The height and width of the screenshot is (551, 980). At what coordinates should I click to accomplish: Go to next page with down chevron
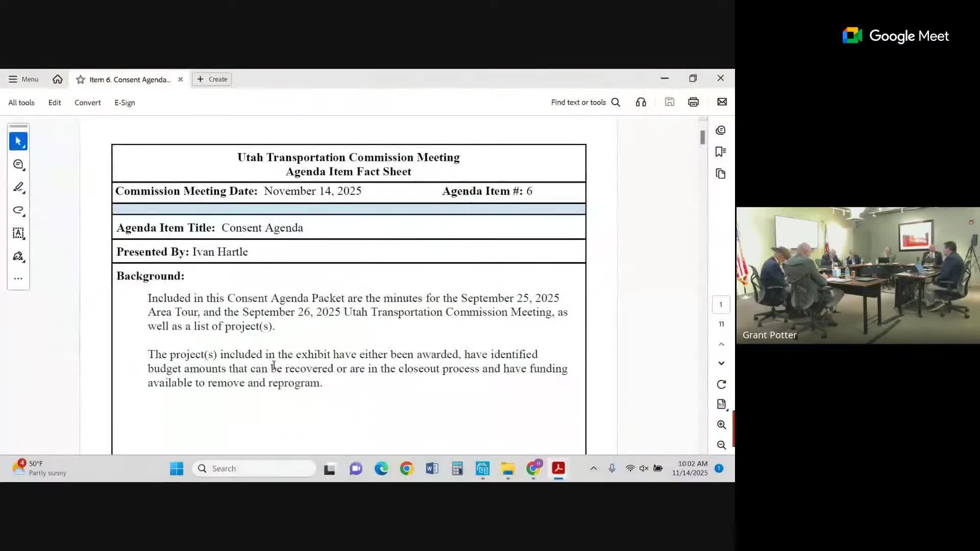tap(721, 363)
